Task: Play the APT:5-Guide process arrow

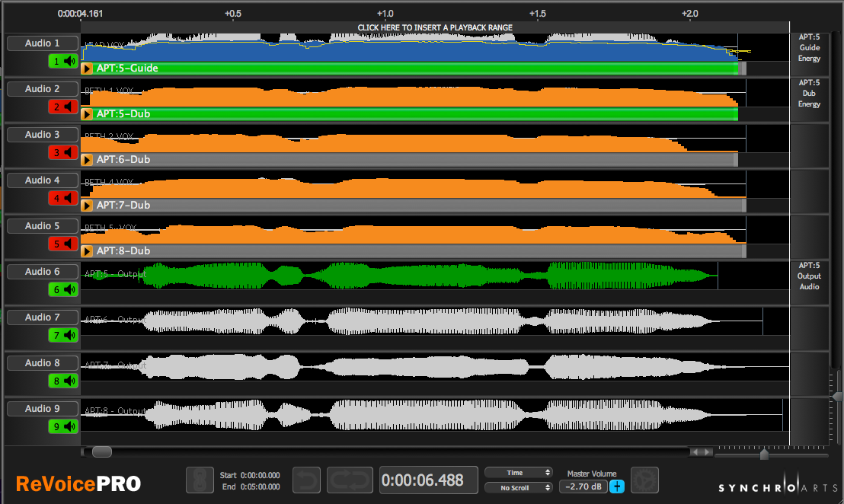Action: point(88,69)
